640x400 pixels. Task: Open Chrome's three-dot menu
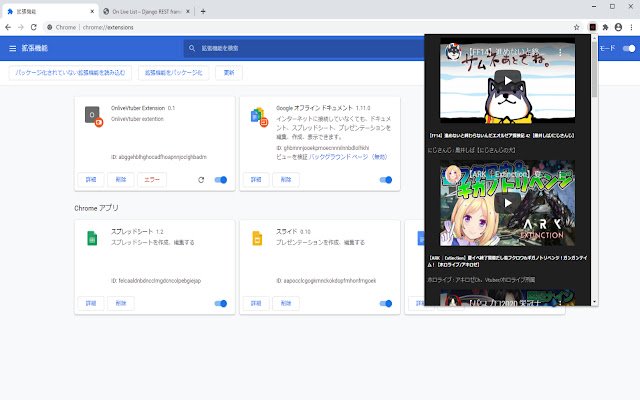(631, 27)
